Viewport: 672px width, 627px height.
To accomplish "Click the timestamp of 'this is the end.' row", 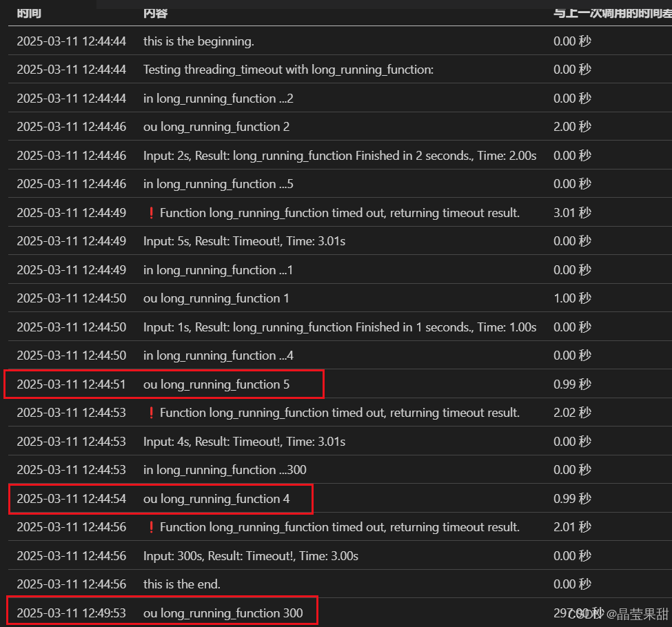I will [x=71, y=584].
